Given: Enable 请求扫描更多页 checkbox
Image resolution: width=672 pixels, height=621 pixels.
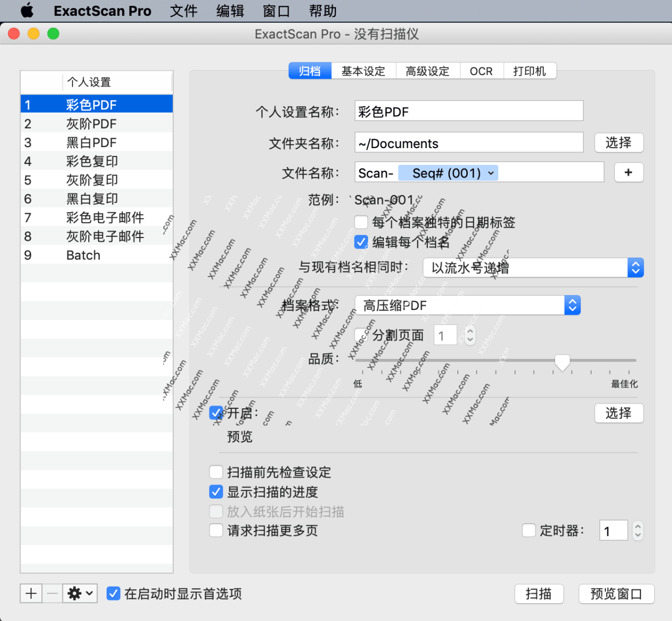Looking at the screenshot, I should pos(216,531).
